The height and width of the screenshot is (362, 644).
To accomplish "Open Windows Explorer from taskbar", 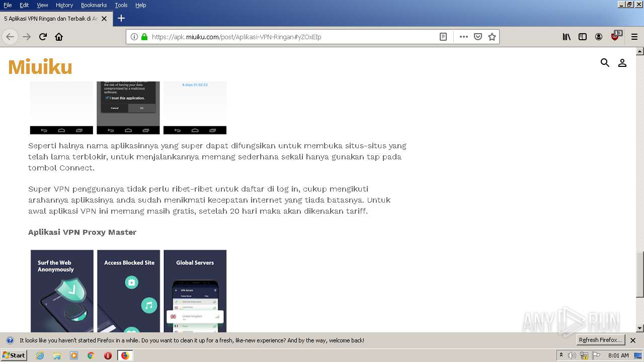I will coord(57,355).
